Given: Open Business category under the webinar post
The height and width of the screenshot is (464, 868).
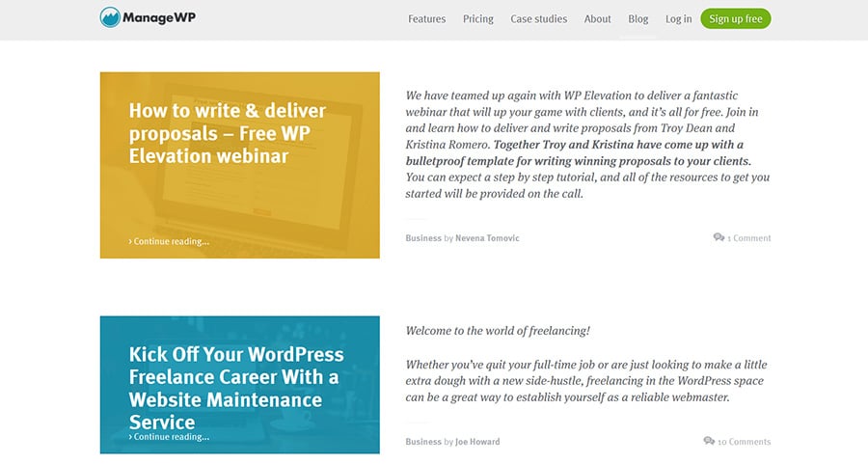Looking at the screenshot, I should coord(422,238).
